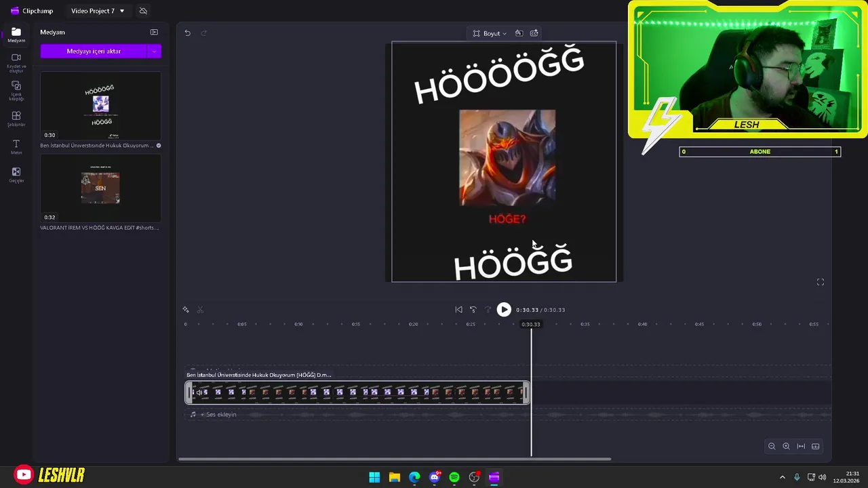The height and width of the screenshot is (488, 868).
Task: Open File Explorer from the taskbar
Action: point(394,477)
